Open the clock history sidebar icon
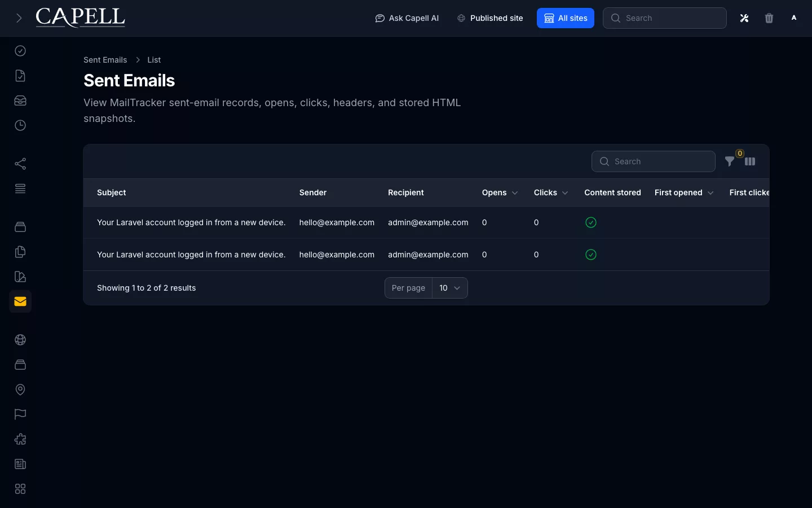 click(x=20, y=125)
